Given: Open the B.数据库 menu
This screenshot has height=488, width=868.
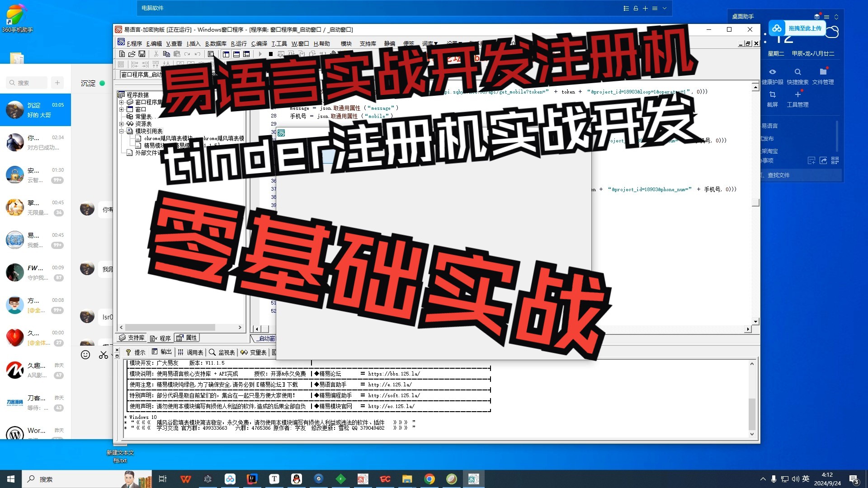Looking at the screenshot, I should [216, 43].
